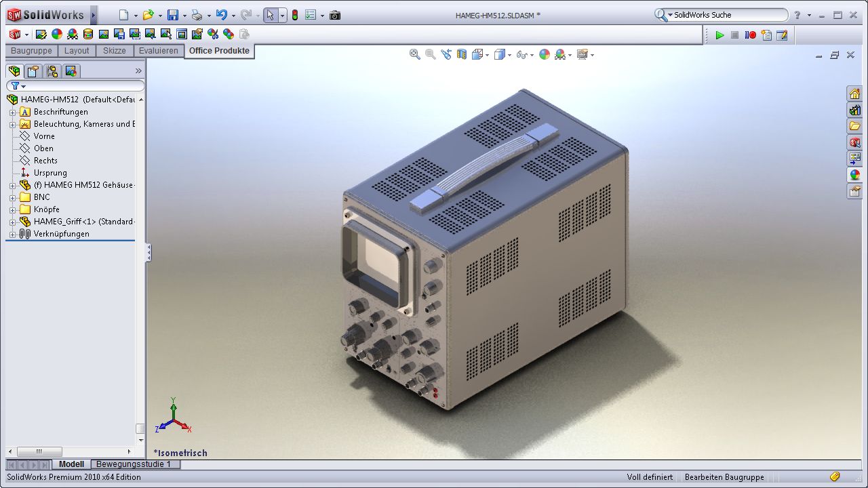The height and width of the screenshot is (488, 868).
Task: Open the Options checklist icon
Action: (311, 15)
